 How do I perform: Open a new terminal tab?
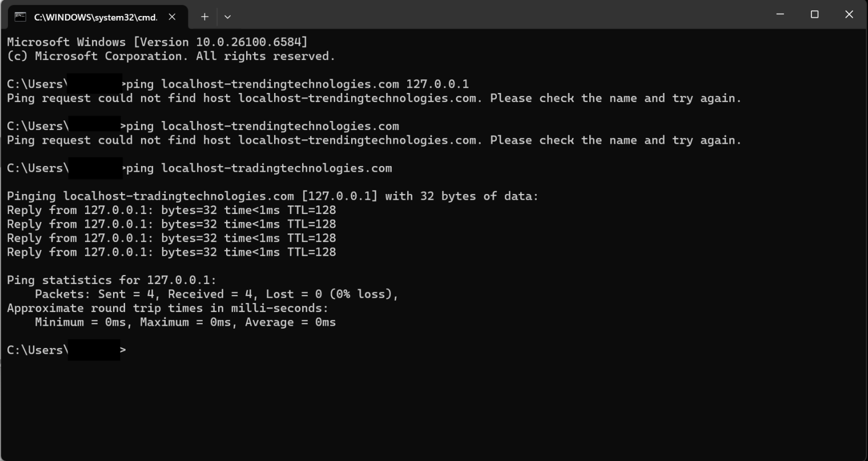pos(204,17)
